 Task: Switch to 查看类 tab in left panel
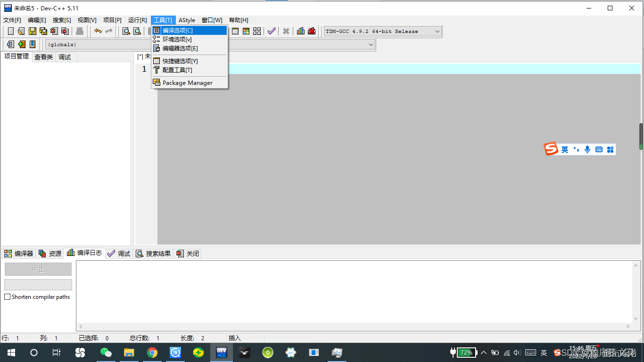coord(43,57)
